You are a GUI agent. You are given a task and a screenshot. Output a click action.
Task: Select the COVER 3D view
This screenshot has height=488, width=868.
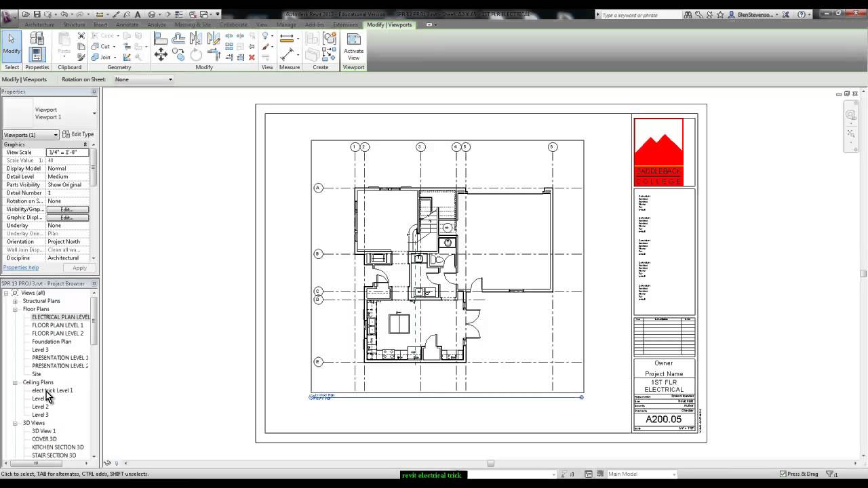click(44, 439)
